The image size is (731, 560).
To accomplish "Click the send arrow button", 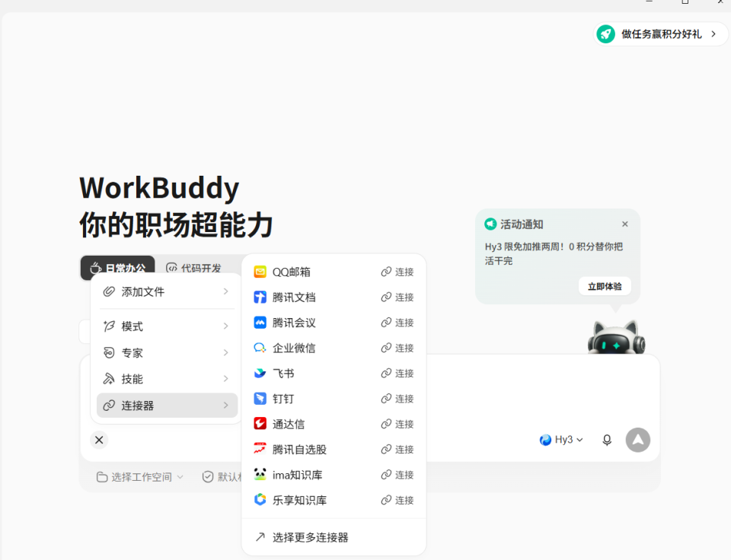I will coord(638,440).
